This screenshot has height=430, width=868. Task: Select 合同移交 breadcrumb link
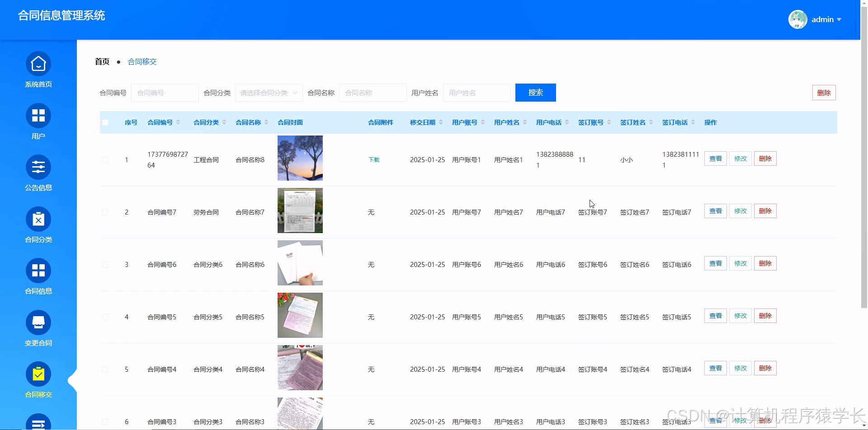(x=142, y=61)
